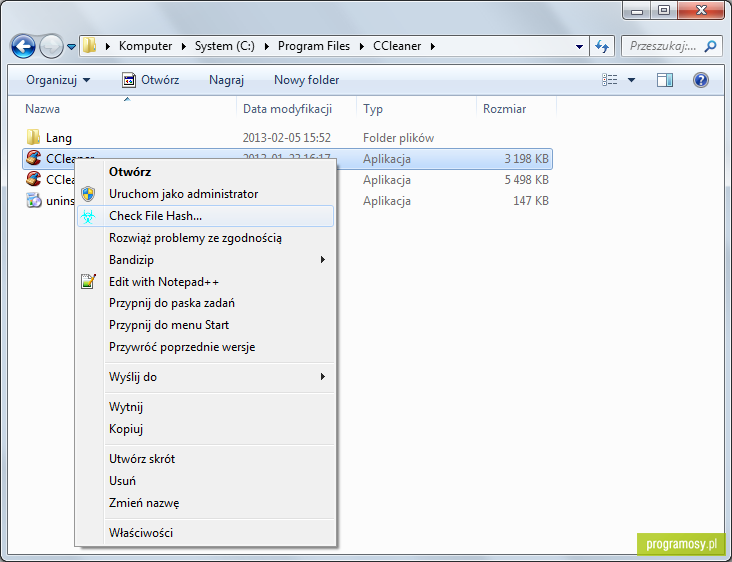The image size is (732, 562).
Task: Open the Organizuj menu
Action: tap(58, 80)
